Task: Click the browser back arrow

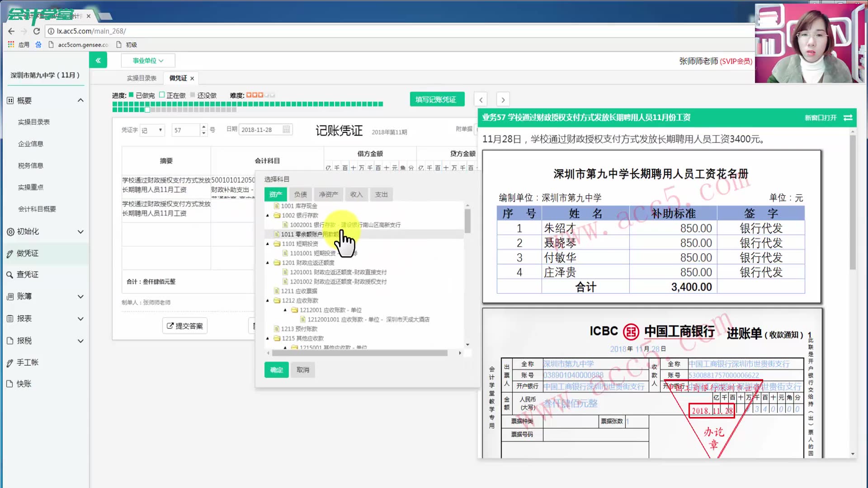Action: pos(11,31)
